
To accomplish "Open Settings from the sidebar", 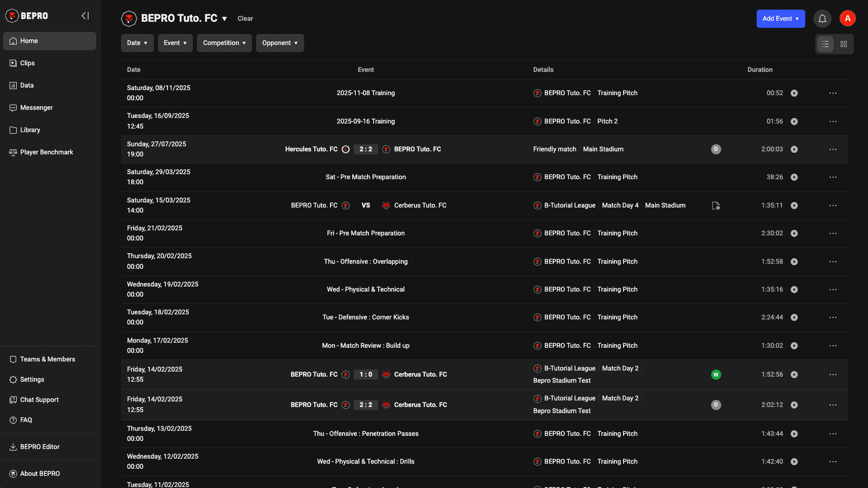I will click(50, 380).
